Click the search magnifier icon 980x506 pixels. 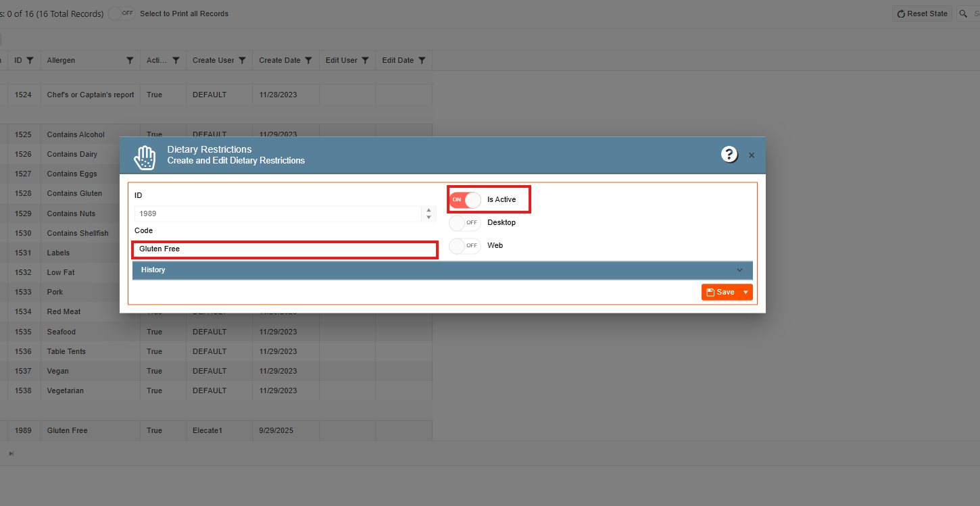coord(963,14)
